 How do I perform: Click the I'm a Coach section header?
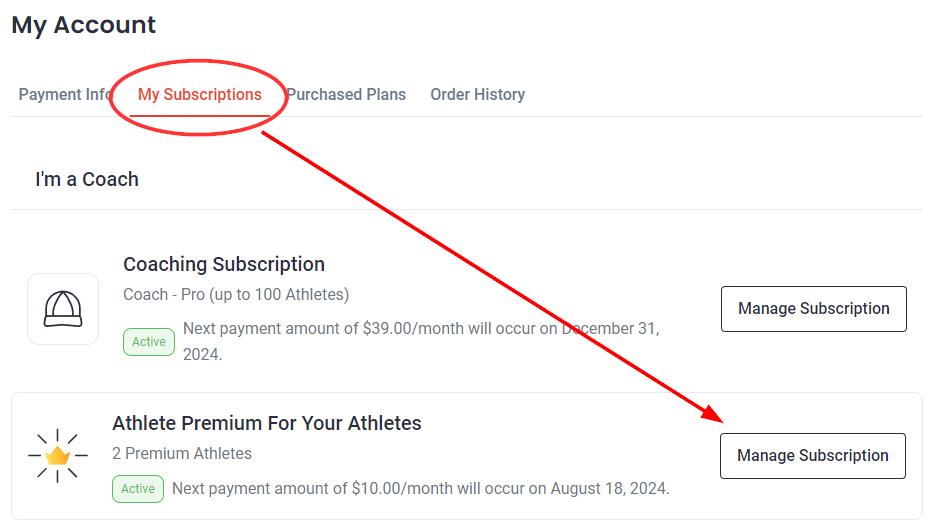[87, 179]
